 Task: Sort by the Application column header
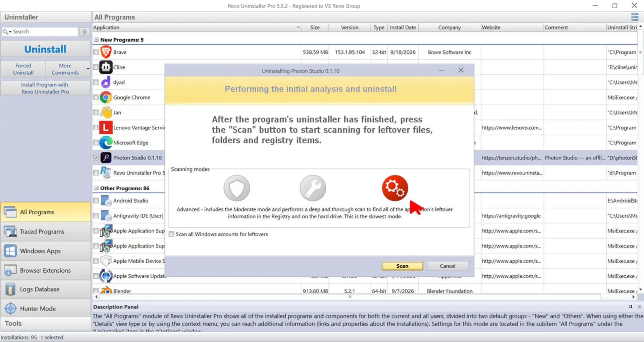(197, 27)
